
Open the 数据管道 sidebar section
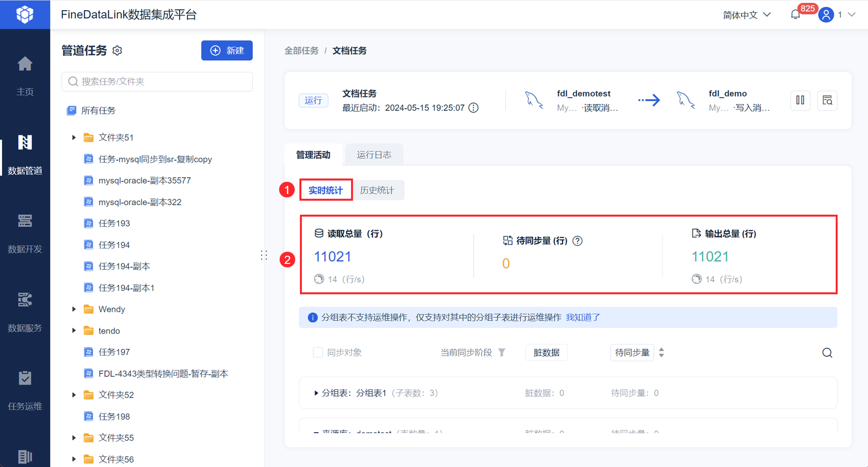(x=25, y=154)
